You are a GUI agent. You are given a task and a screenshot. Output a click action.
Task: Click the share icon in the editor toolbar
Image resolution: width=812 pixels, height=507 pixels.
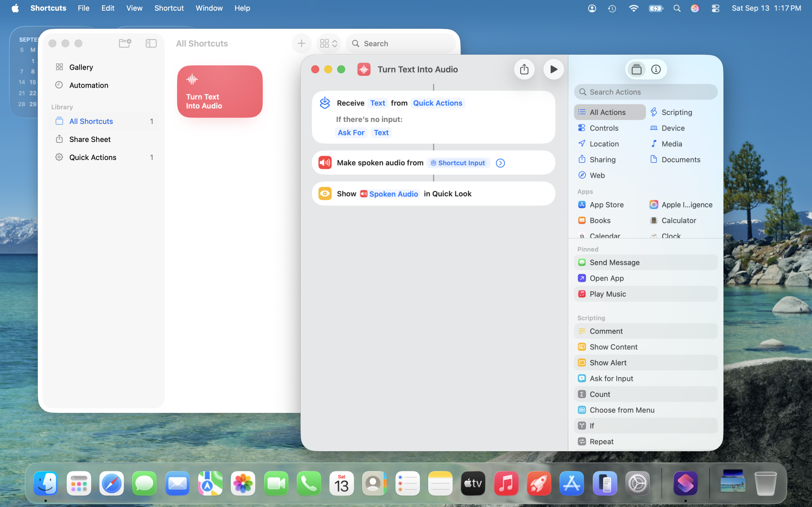tap(524, 69)
